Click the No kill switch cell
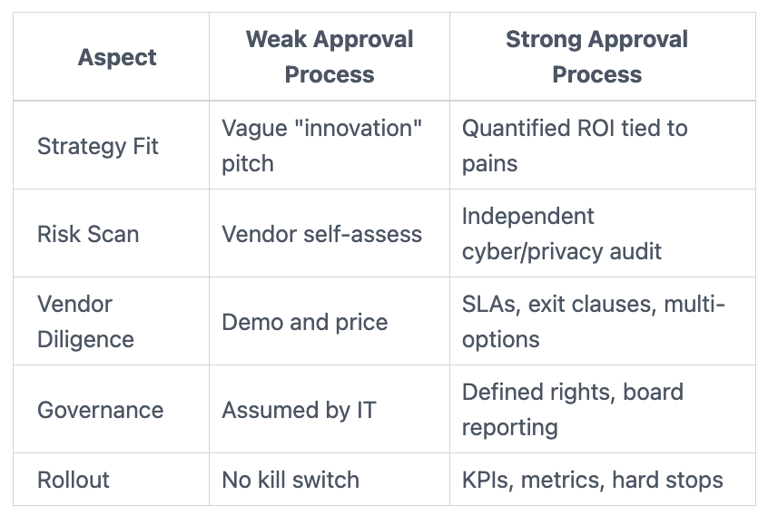 coord(290,480)
